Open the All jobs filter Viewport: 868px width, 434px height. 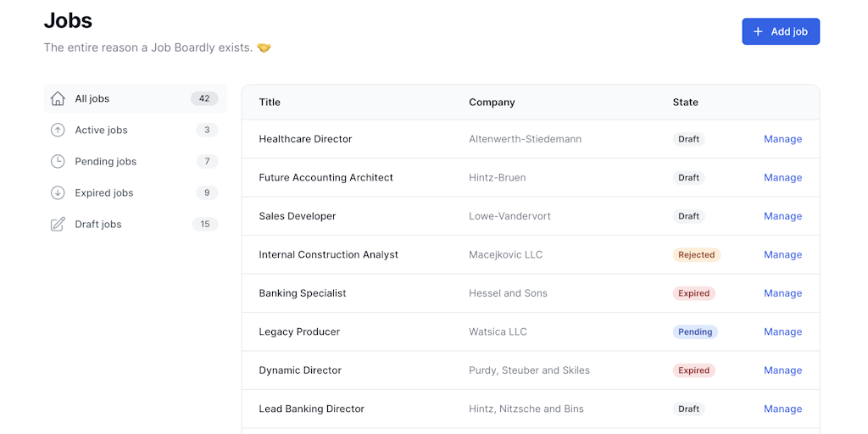[135, 98]
